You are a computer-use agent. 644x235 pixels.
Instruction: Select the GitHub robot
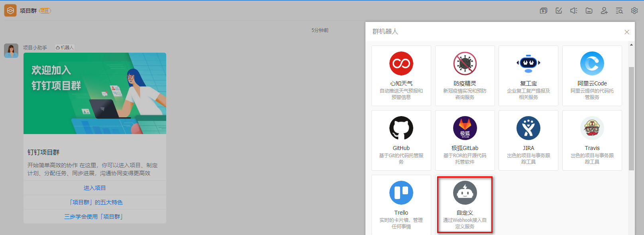pyautogui.click(x=401, y=140)
